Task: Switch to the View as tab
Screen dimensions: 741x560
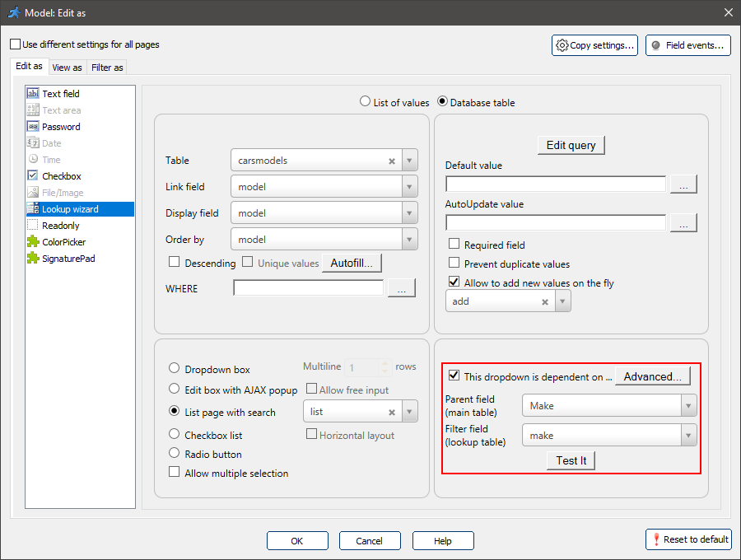Action: click(x=67, y=67)
